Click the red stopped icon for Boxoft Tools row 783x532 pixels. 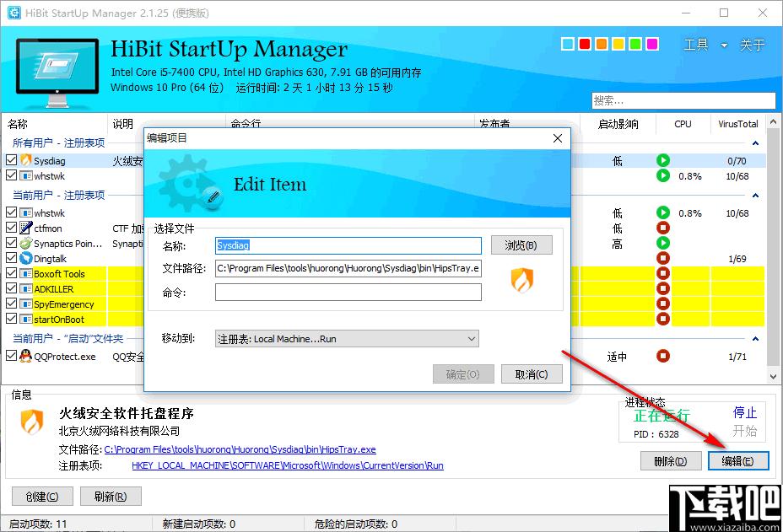[x=662, y=273]
